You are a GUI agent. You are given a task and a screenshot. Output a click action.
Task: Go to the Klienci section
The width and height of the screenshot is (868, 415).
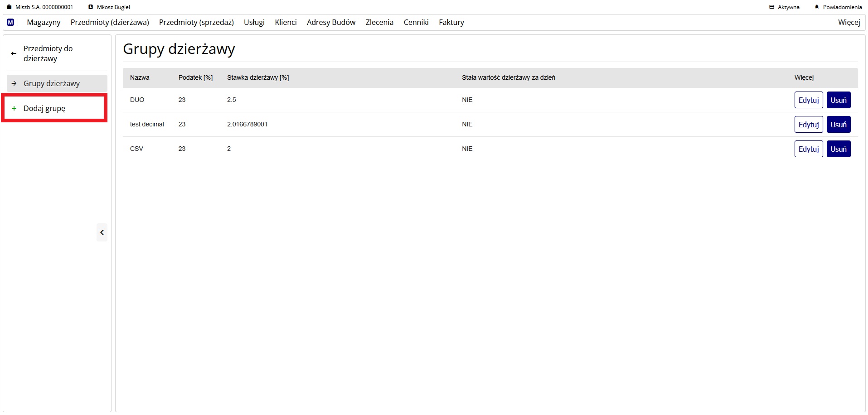coord(286,22)
